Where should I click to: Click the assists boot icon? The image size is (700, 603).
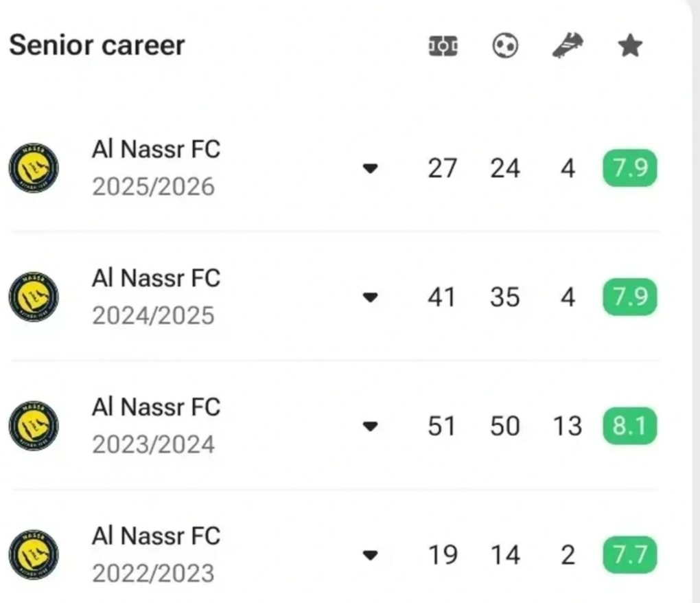pyautogui.click(x=568, y=47)
